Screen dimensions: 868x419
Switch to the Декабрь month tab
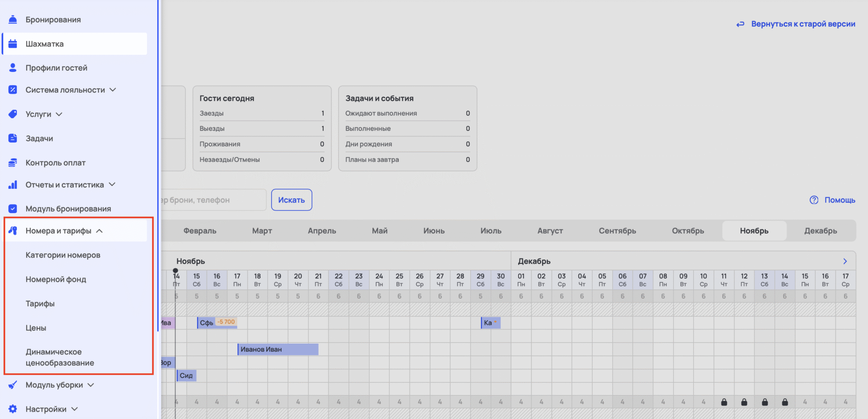[820, 231]
